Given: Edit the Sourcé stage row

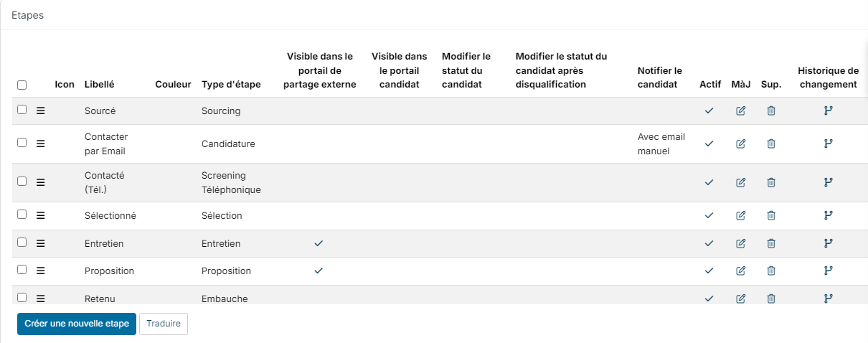Looking at the screenshot, I should [x=741, y=111].
